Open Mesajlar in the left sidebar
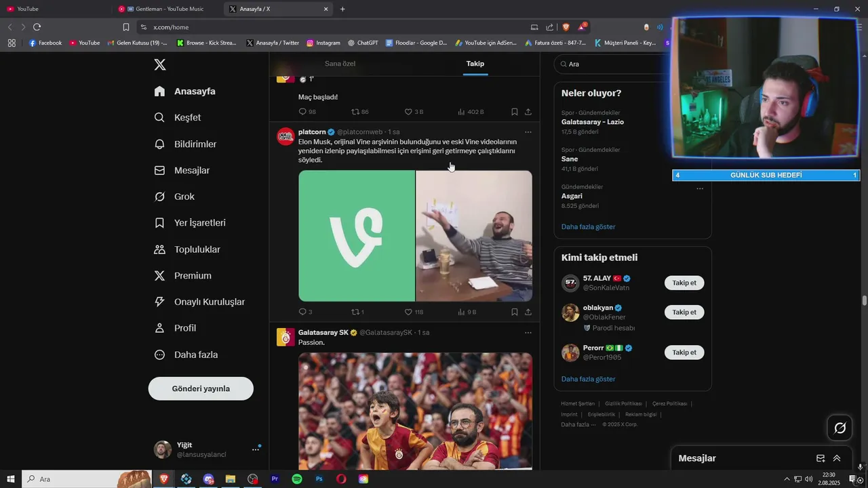Viewport: 868px width, 488px height. (x=182, y=170)
